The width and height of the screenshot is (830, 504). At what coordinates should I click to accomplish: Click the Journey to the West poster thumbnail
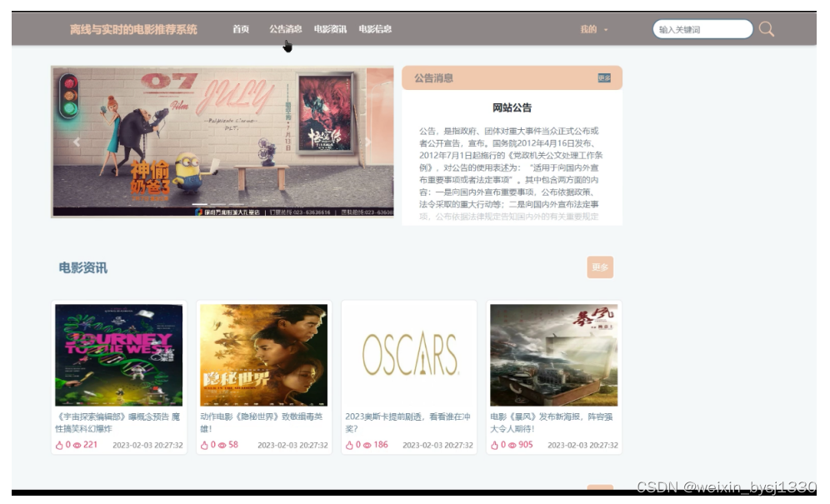[118, 355]
